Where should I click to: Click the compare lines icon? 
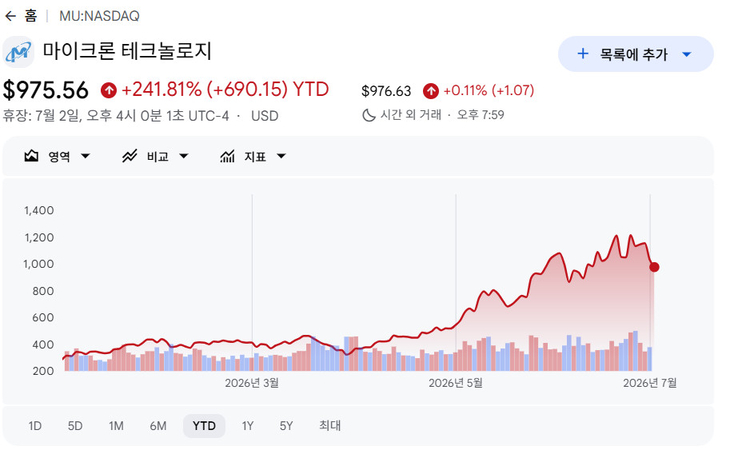coord(129,156)
